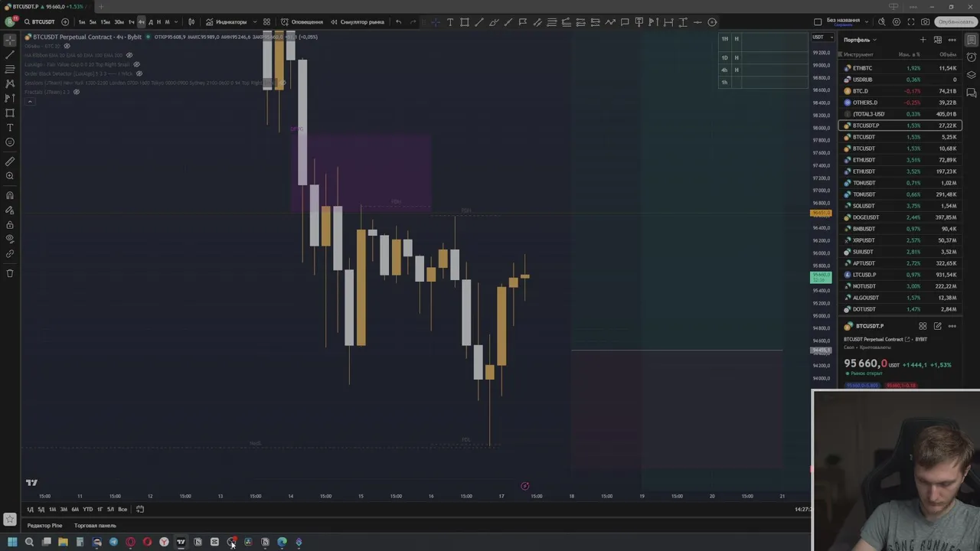
Task: Open the object tree layers sidebar icon
Action: pos(972,75)
